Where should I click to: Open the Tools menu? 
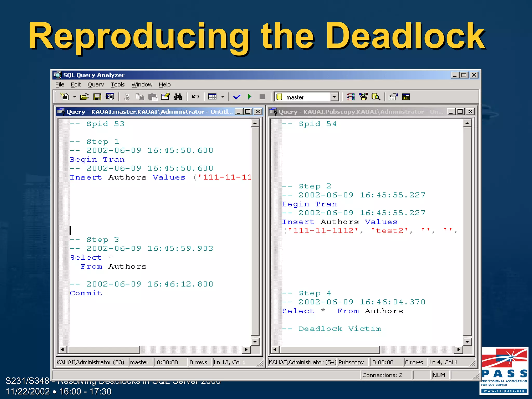click(118, 85)
